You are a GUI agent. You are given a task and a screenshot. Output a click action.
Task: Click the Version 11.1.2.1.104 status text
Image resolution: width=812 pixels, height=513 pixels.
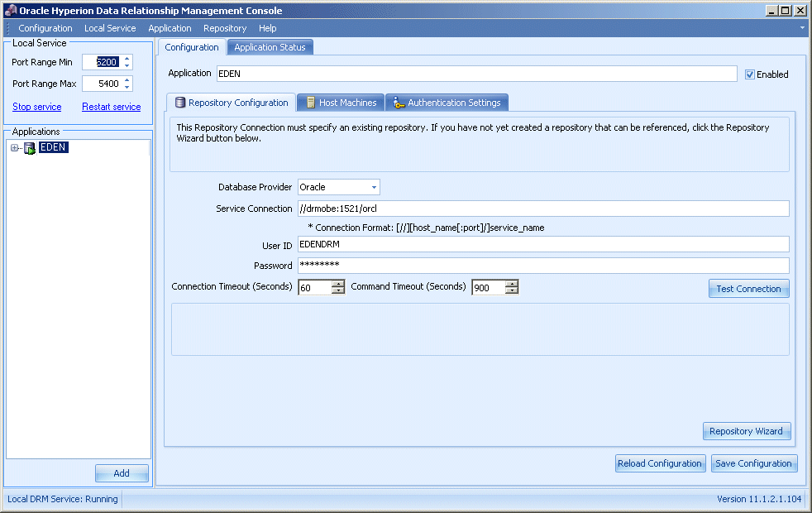758,499
